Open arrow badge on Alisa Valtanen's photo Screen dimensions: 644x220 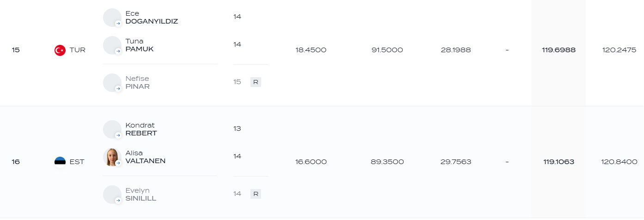click(118, 163)
